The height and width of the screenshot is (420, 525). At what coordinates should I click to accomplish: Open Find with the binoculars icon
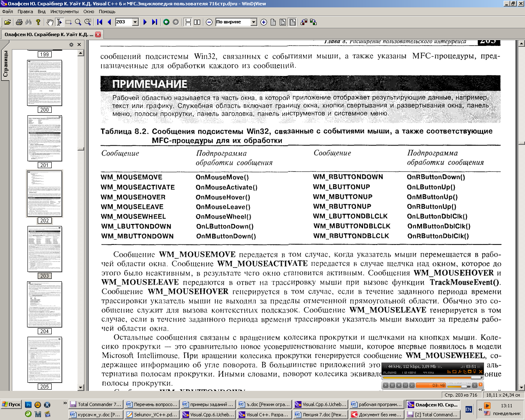pyautogui.click(x=28, y=22)
